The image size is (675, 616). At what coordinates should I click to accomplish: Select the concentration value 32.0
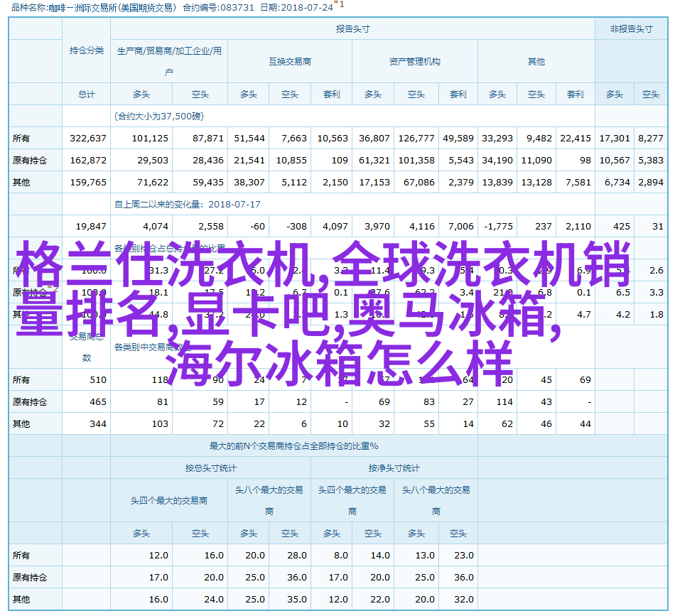(x=464, y=599)
